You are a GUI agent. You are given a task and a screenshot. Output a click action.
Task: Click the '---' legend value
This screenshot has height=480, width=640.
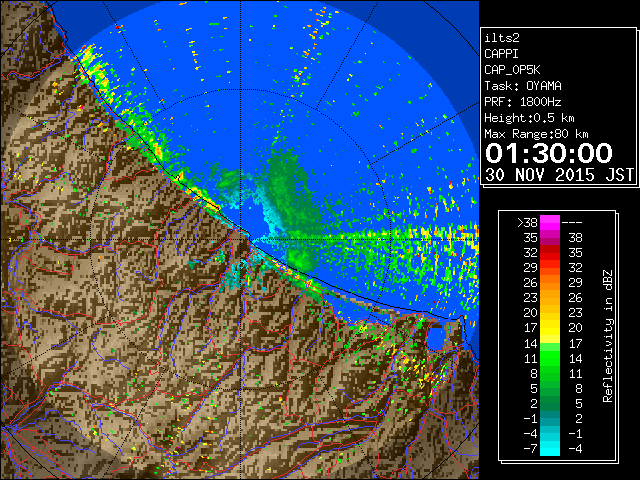point(572,223)
